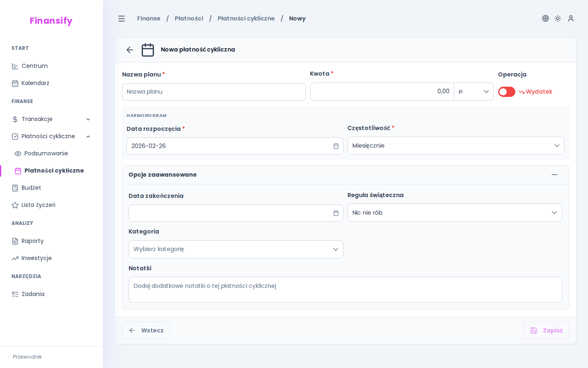Image resolution: width=588 pixels, height=368 pixels.
Task: Open Raporty from the sidebar
Action: coord(15,241)
